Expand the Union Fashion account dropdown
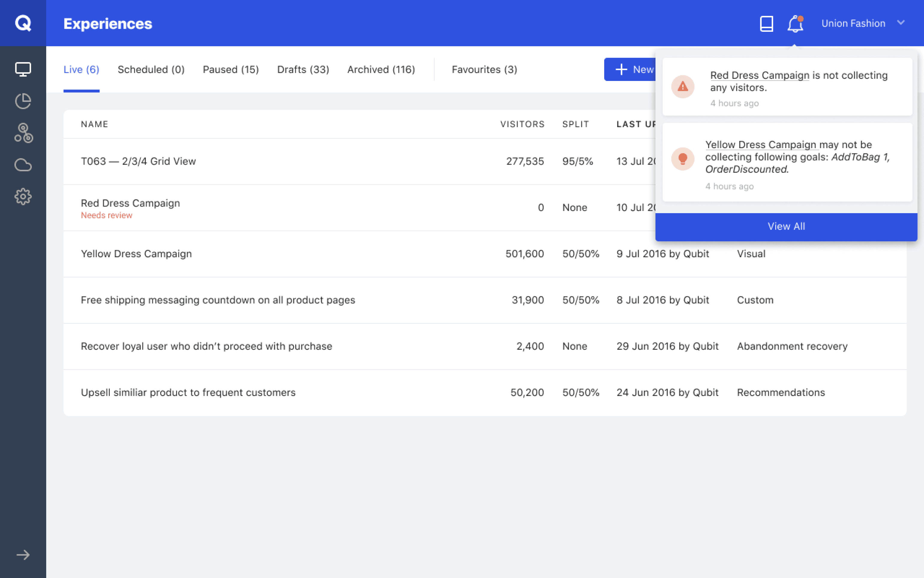924x578 pixels. point(853,23)
